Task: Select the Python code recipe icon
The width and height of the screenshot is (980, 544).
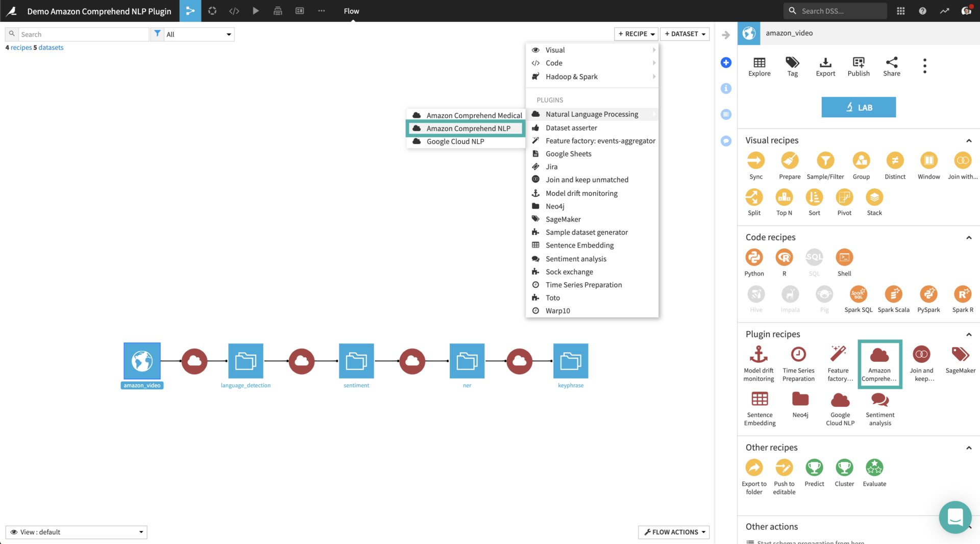Action: [x=754, y=257]
